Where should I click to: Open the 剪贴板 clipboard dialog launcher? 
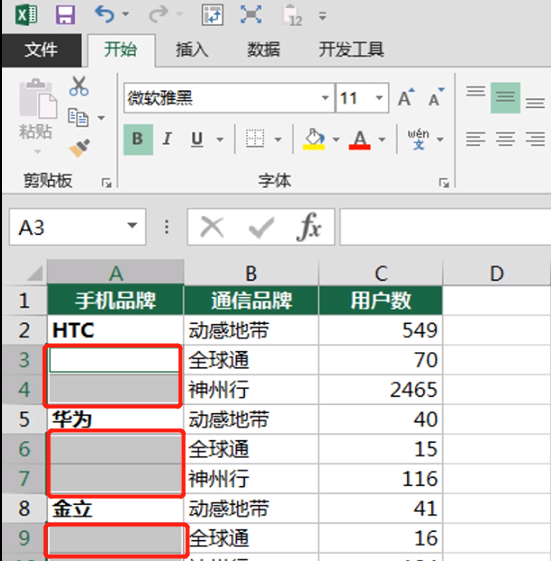click(x=106, y=183)
